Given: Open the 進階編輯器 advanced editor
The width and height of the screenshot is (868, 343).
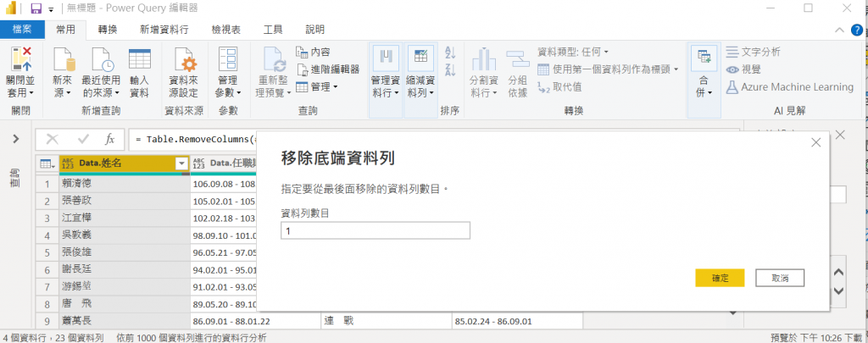Looking at the screenshot, I should [328, 69].
